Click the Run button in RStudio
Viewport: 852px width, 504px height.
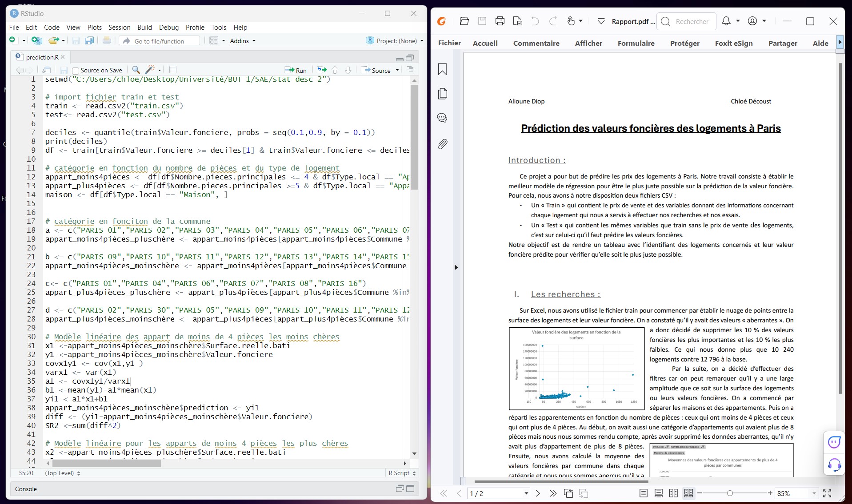[x=296, y=70]
